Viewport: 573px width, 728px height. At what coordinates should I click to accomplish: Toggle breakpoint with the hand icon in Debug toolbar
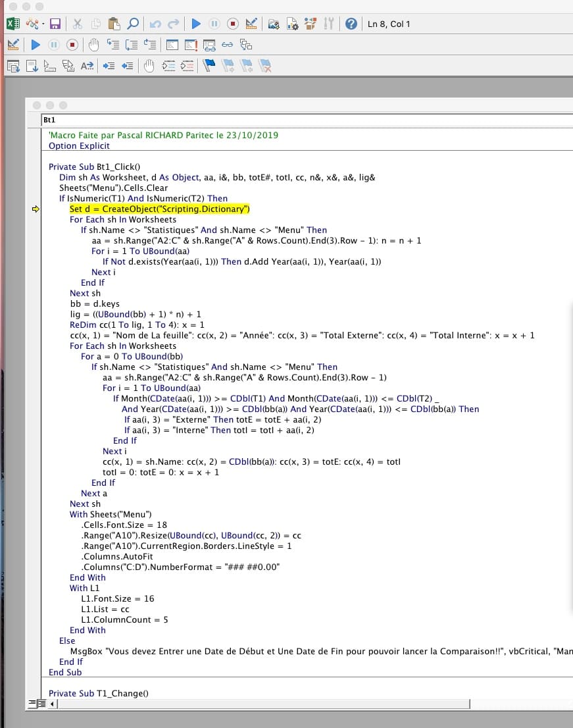tap(94, 45)
